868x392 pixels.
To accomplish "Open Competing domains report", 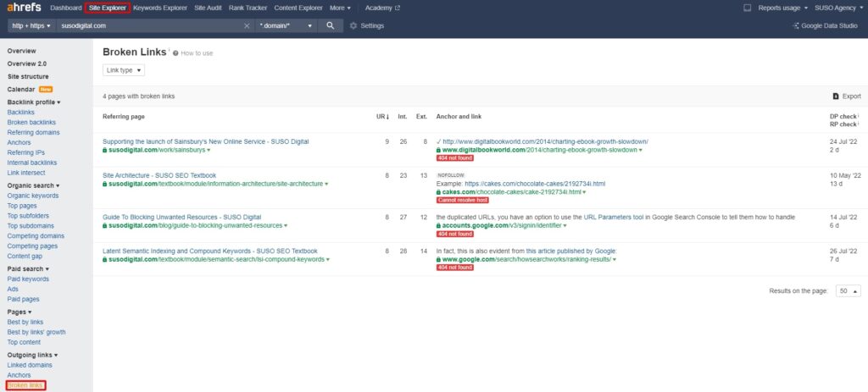I will 36,236.
